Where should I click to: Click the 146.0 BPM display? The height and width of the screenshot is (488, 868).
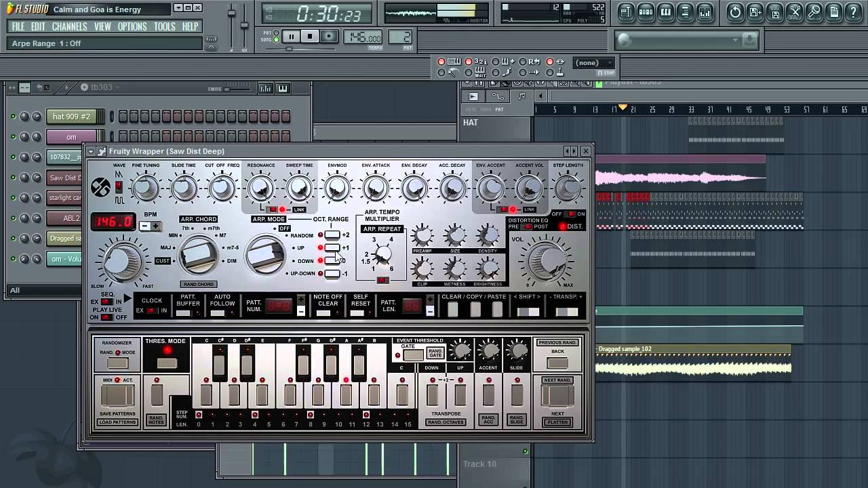pos(113,221)
